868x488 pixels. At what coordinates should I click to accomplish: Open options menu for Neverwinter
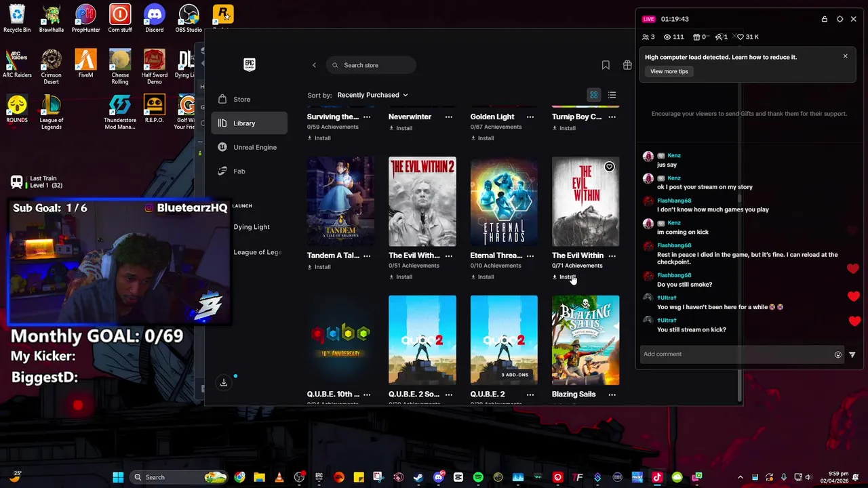[x=448, y=117]
